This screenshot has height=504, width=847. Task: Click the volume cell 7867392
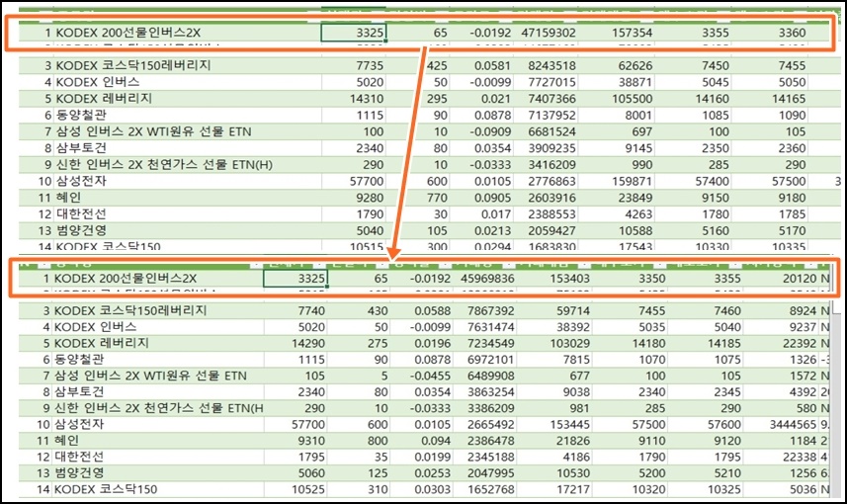tap(484, 311)
